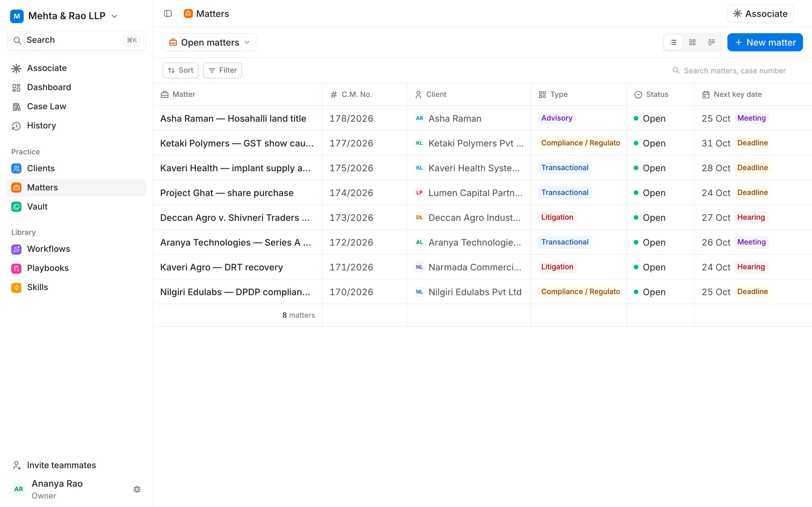Collapse the sidebar with the panel icon
Viewport: 812px width, 507px height.
(x=168, y=14)
